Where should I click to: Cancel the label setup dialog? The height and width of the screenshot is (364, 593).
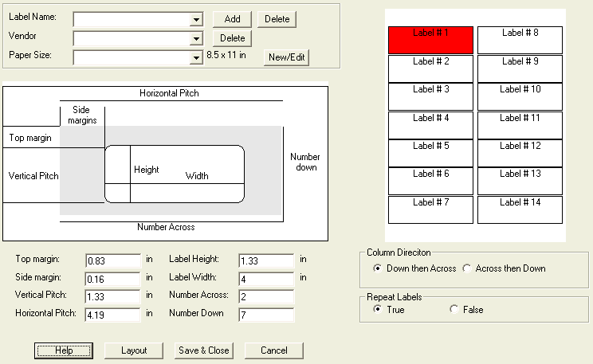pos(273,350)
